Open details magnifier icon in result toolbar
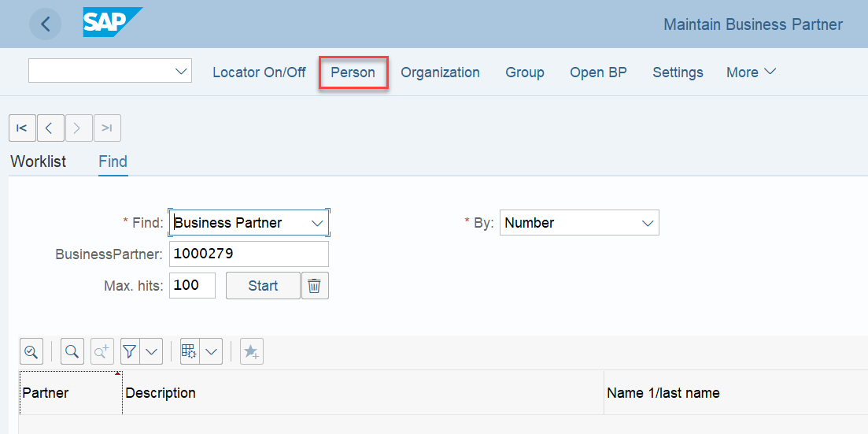868x434 pixels. click(x=31, y=351)
